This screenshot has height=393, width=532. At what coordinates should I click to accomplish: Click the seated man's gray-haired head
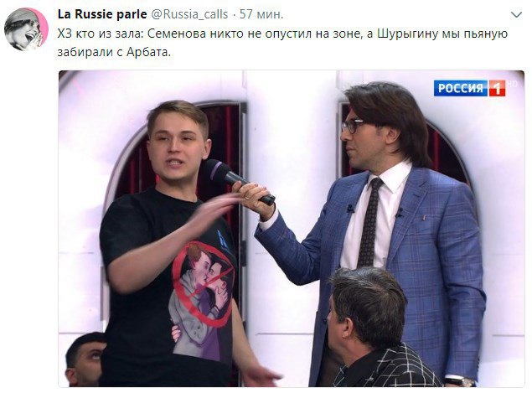click(366, 308)
